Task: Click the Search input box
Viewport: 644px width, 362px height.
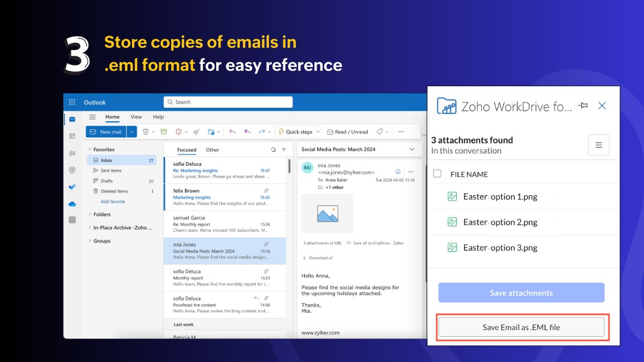Action: [228, 102]
